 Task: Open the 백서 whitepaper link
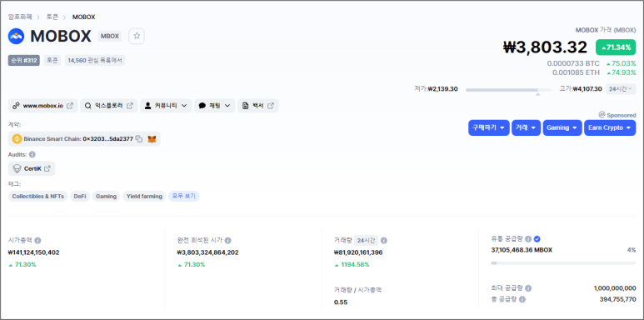pyautogui.click(x=258, y=106)
